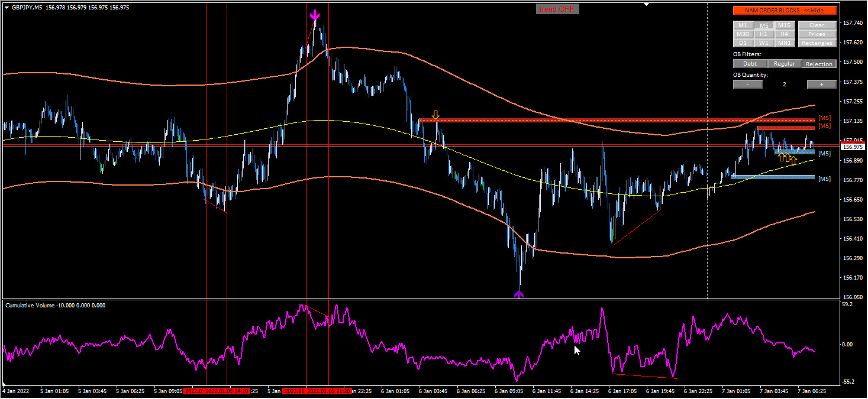Screen dimensions: 868x399
Task: Click the magenta down arrow at price peak
Action: tap(315, 15)
